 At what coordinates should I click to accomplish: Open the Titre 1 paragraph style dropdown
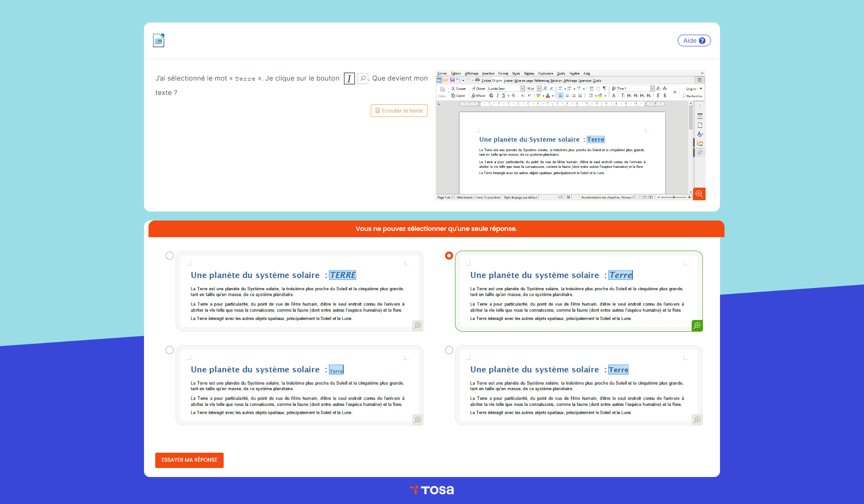point(652,89)
